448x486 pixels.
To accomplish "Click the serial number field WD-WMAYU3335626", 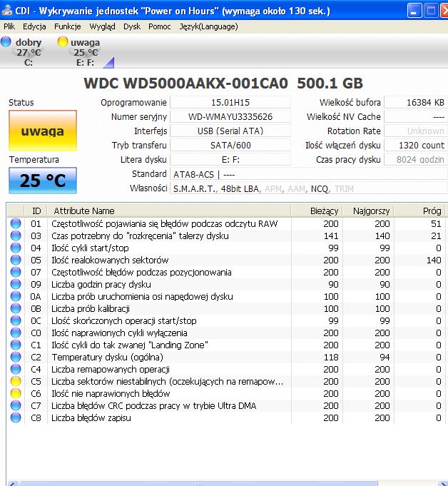I will point(230,116).
